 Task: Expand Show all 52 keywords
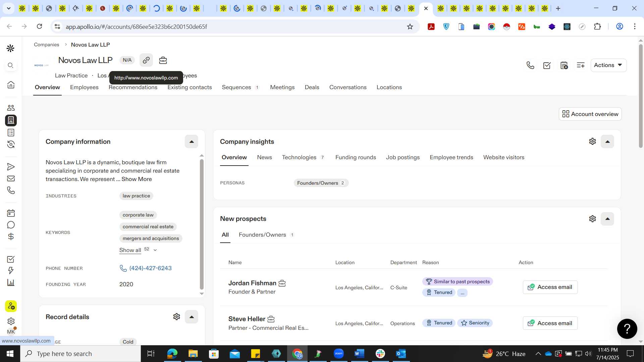(x=138, y=250)
